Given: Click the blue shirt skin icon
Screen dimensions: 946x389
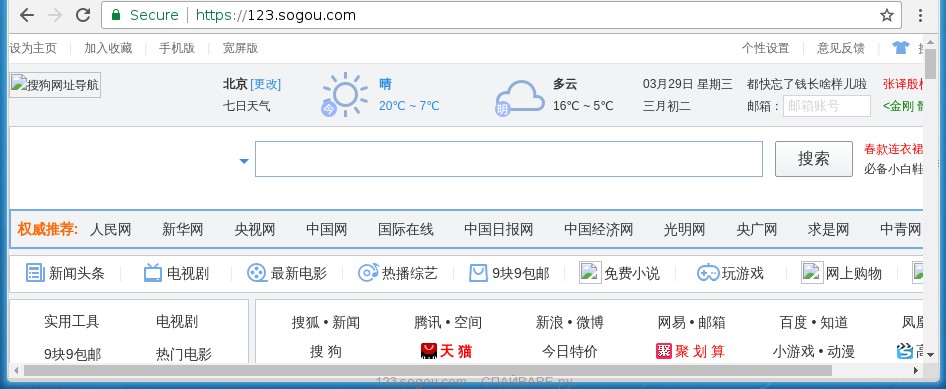Looking at the screenshot, I should [901, 48].
